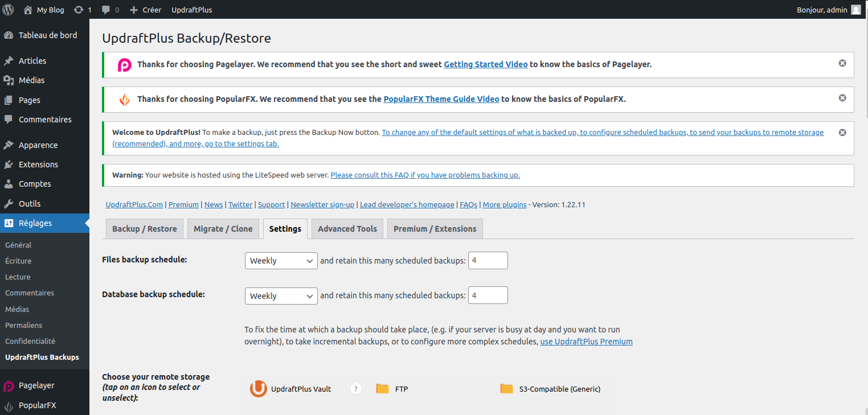
Task: Dismiss the Welcome to UpdraftPlus notice
Action: point(842,132)
